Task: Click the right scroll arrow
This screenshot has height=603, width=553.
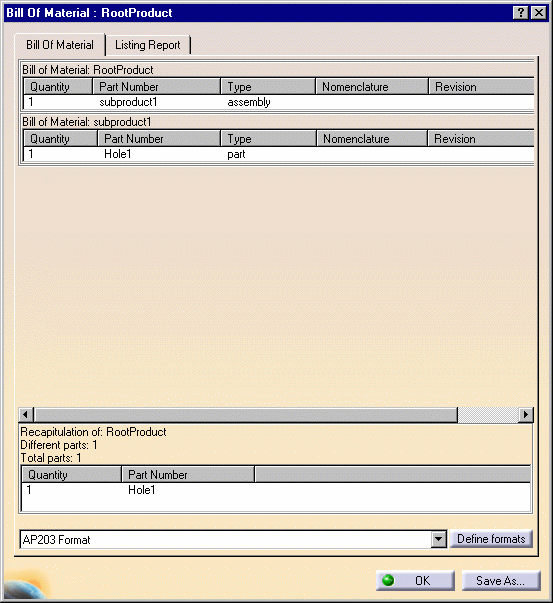Action: (x=526, y=415)
